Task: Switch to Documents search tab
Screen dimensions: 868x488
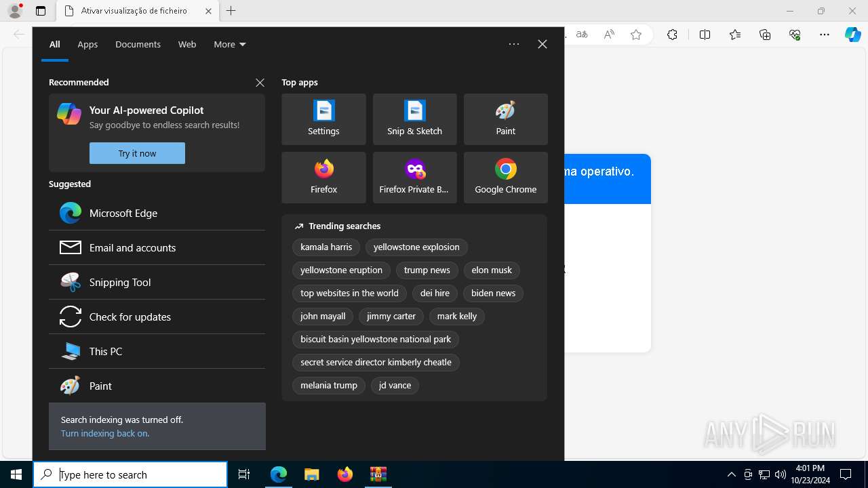Action: [x=138, y=44]
